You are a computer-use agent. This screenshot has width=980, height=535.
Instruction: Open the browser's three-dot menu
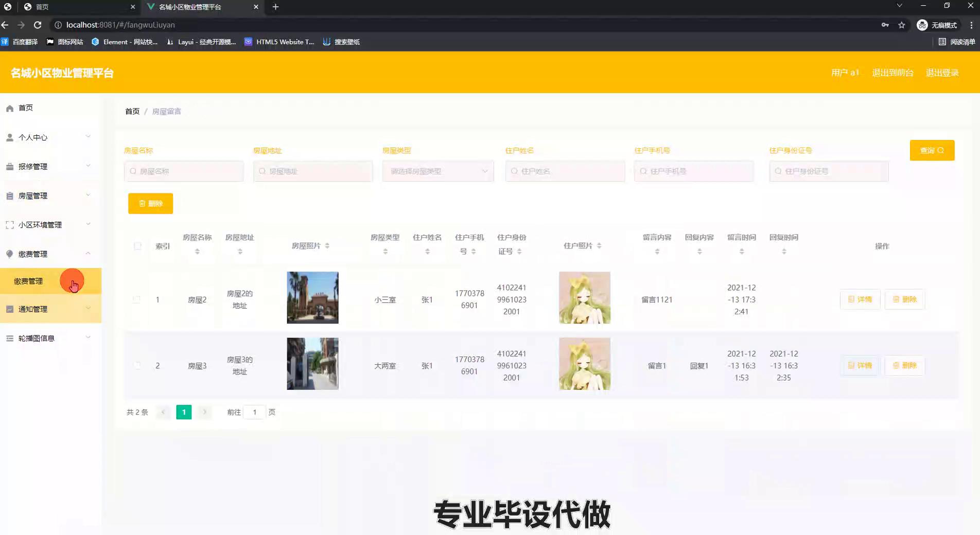click(x=971, y=25)
